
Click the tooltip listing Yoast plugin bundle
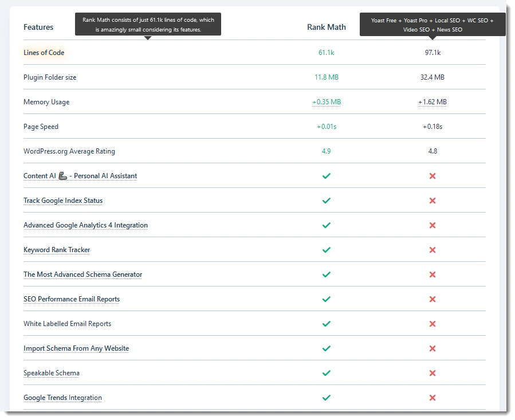433,25
